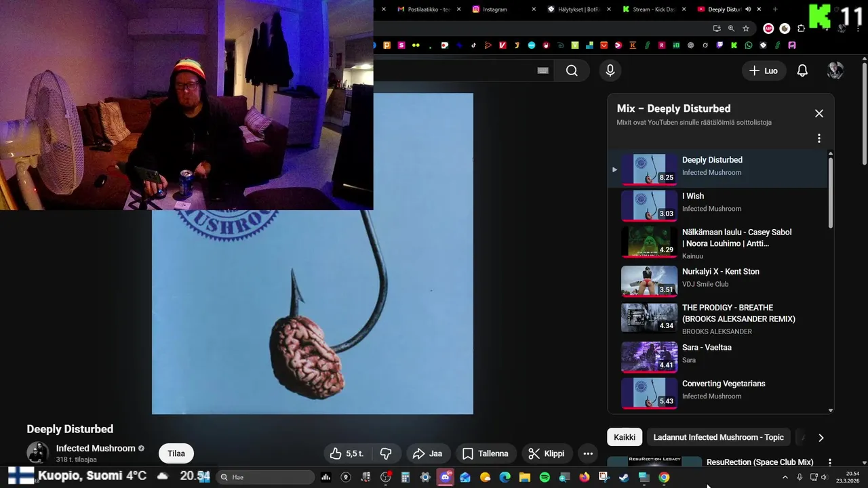Like the Deeply Disturbed video
Viewport: 868px width, 488px height.
(x=347, y=453)
